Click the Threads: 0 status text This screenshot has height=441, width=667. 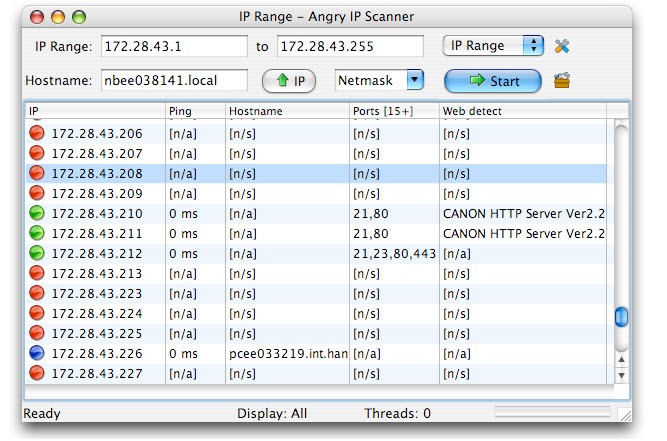(x=397, y=413)
